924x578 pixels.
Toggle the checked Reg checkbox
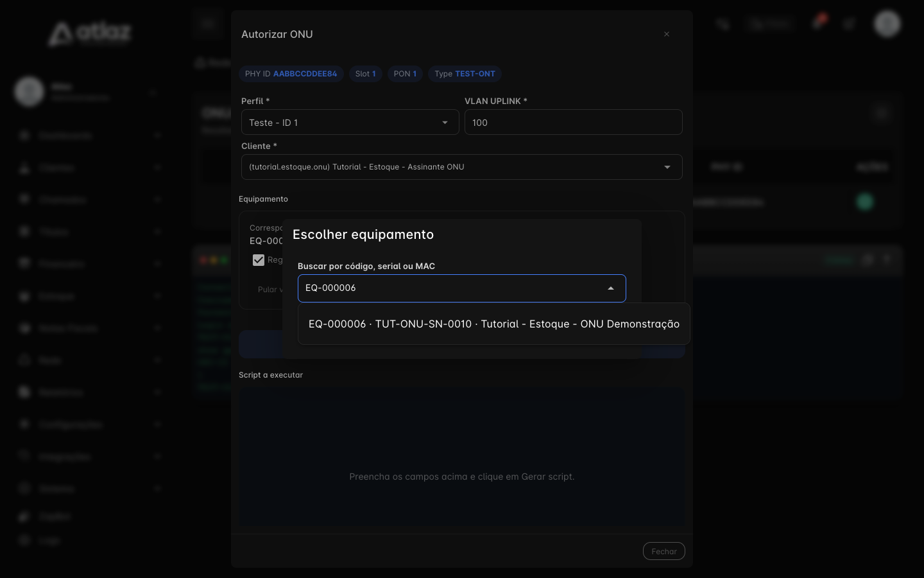[259, 260]
